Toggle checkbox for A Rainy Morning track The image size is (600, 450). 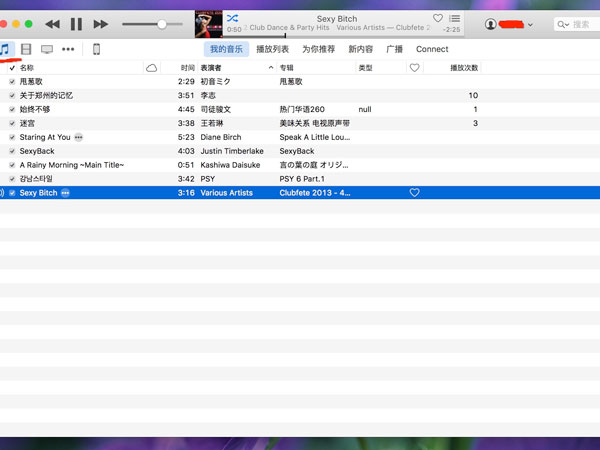point(12,165)
